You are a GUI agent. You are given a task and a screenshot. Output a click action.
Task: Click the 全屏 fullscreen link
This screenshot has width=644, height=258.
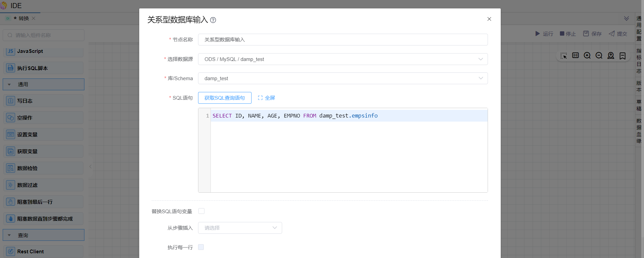(x=266, y=98)
